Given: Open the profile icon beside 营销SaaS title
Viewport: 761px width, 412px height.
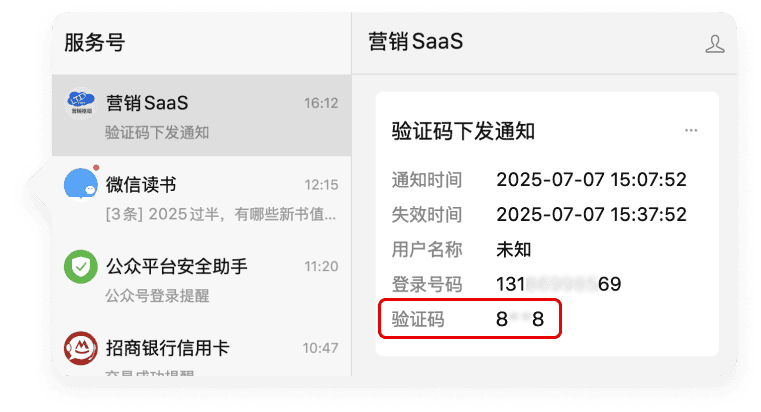Looking at the screenshot, I should click(714, 43).
